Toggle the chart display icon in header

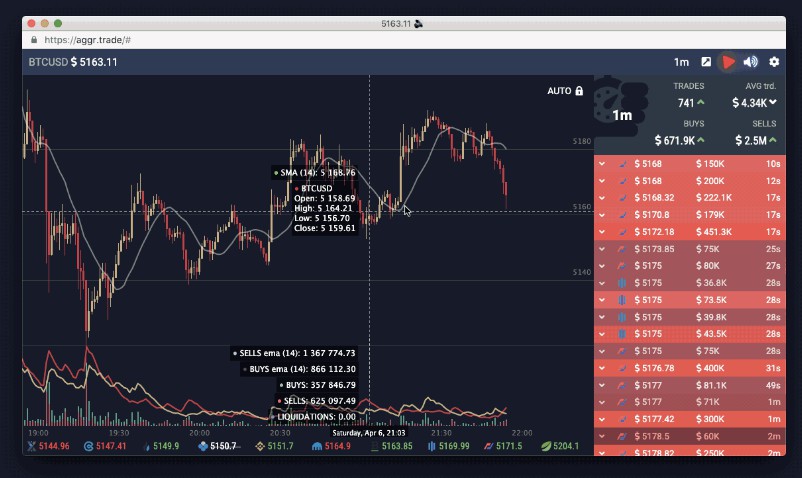(x=707, y=62)
